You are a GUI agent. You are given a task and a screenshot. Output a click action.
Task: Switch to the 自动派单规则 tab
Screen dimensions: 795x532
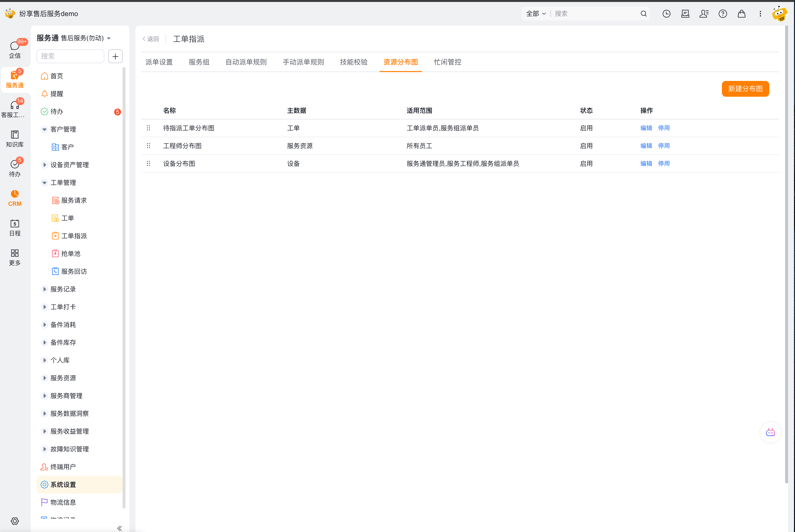pos(246,62)
